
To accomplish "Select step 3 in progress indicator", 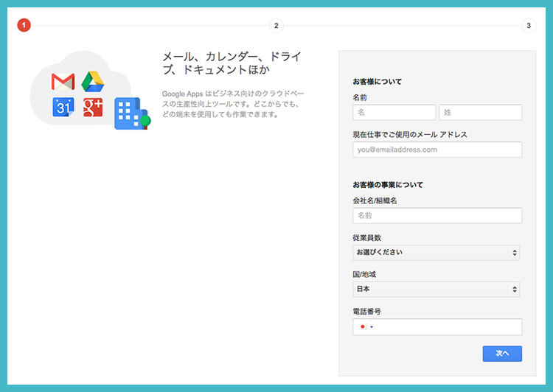I will coord(529,25).
